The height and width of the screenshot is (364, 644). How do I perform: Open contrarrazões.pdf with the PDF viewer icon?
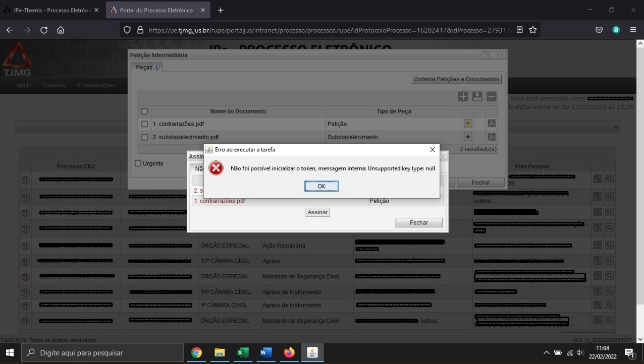pyautogui.click(x=491, y=124)
